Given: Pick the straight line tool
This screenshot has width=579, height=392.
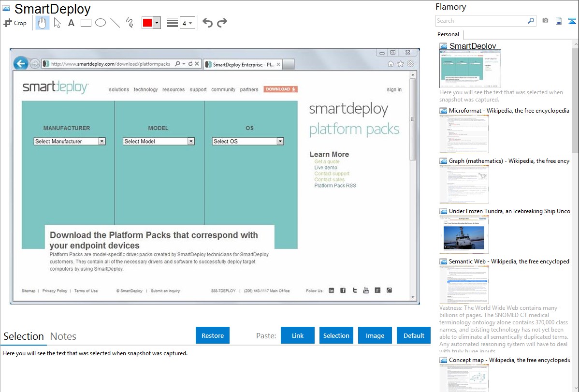Looking at the screenshot, I should [115, 23].
